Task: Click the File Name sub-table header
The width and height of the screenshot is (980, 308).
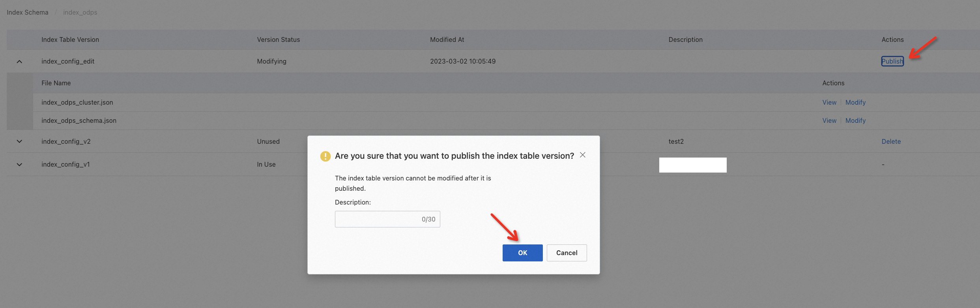Action: (x=56, y=83)
